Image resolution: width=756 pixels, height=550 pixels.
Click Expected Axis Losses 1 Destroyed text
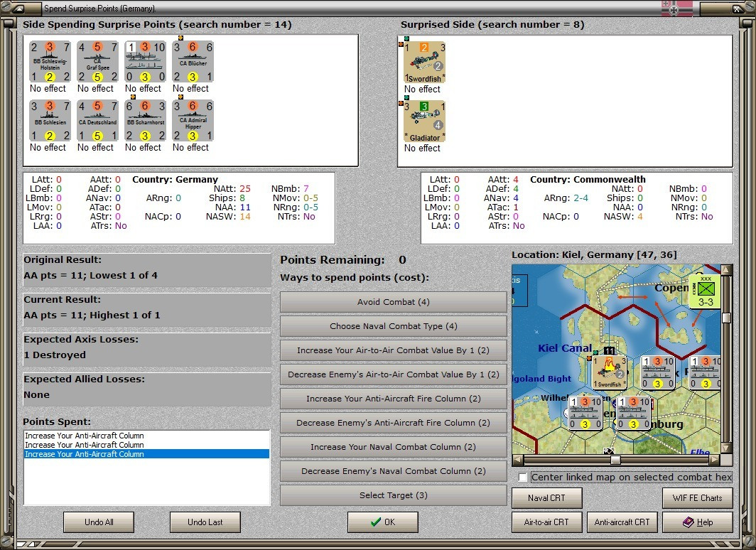pyautogui.click(x=55, y=355)
